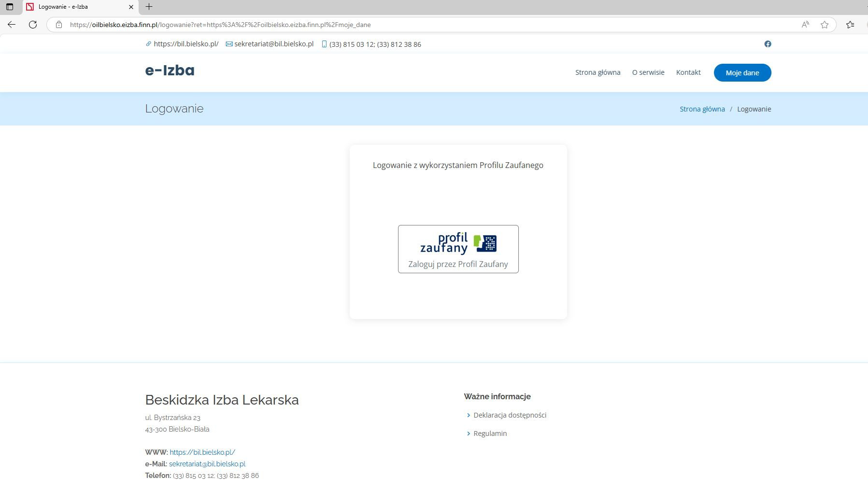This screenshot has width=868, height=490.
Task: Click the chevron beside Deklaracja dostępności
Action: point(469,415)
